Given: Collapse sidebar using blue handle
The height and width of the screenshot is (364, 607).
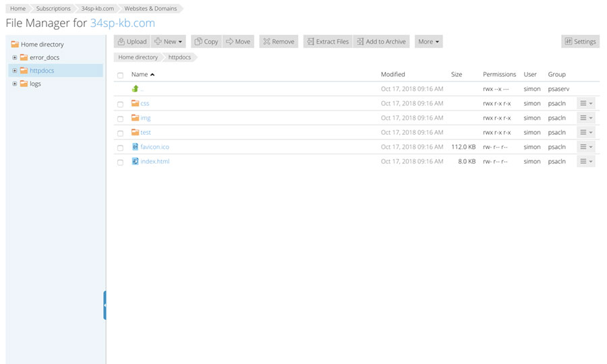Looking at the screenshot, I should point(105,305).
